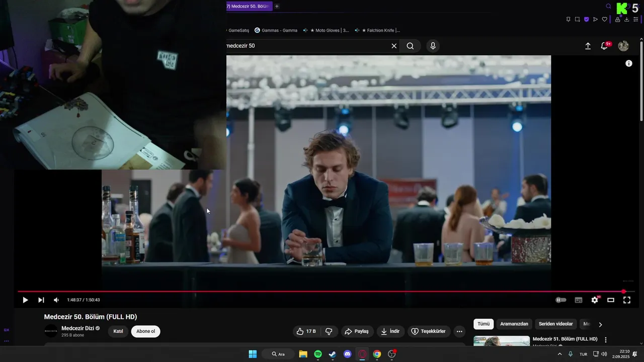Click the browser pin icon in toolbar
The height and width of the screenshot is (362, 644).
pyautogui.click(x=569, y=20)
